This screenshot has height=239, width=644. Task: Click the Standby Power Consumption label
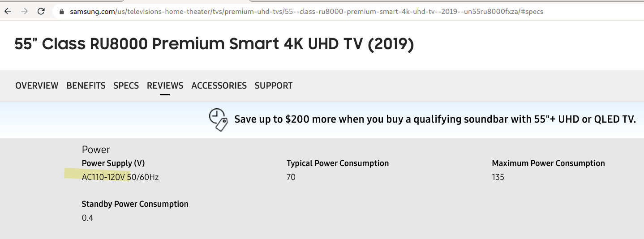pos(135,204)
